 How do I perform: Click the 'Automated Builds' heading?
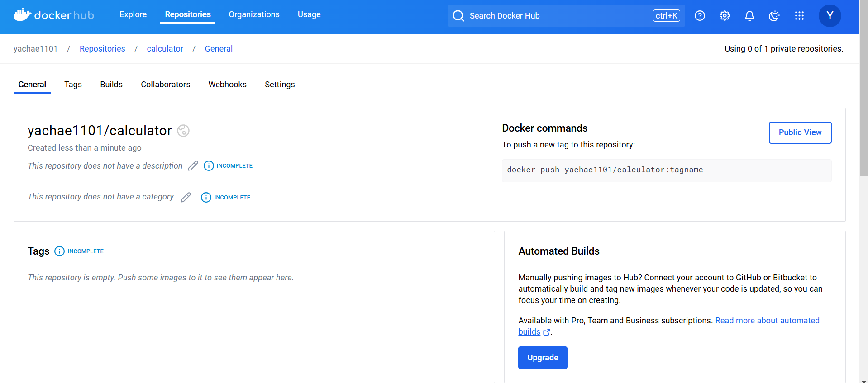click(559, 251)
